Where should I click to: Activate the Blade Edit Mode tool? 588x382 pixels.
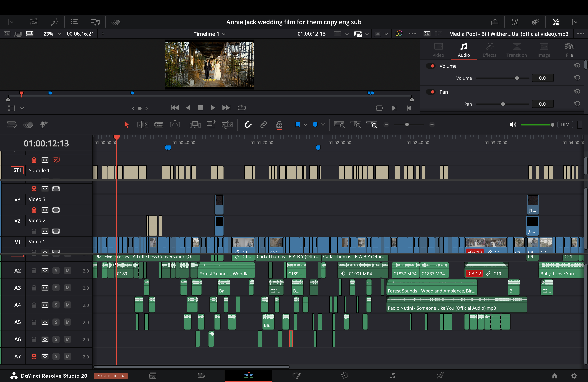coord(159,125)
